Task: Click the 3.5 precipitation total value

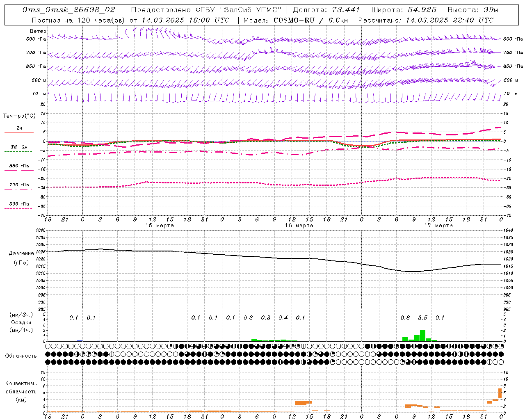Action: [x=422, y=318]
